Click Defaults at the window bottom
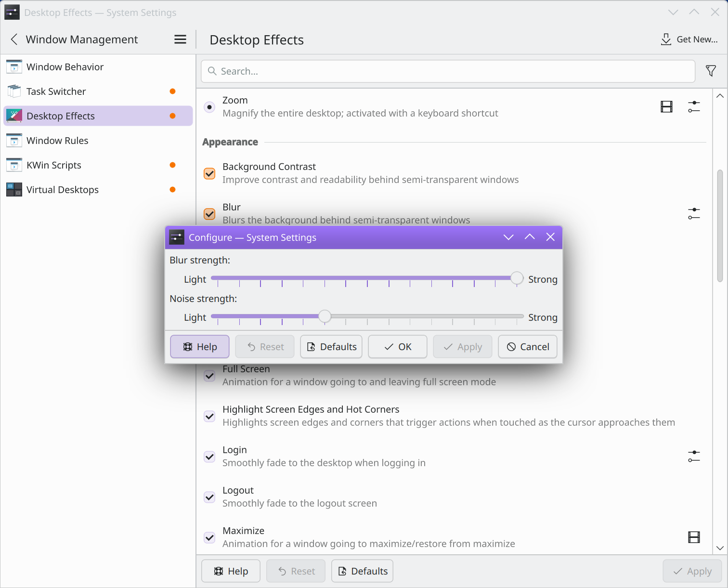Screen dimensions: 728x588 (x=363, y=571)
